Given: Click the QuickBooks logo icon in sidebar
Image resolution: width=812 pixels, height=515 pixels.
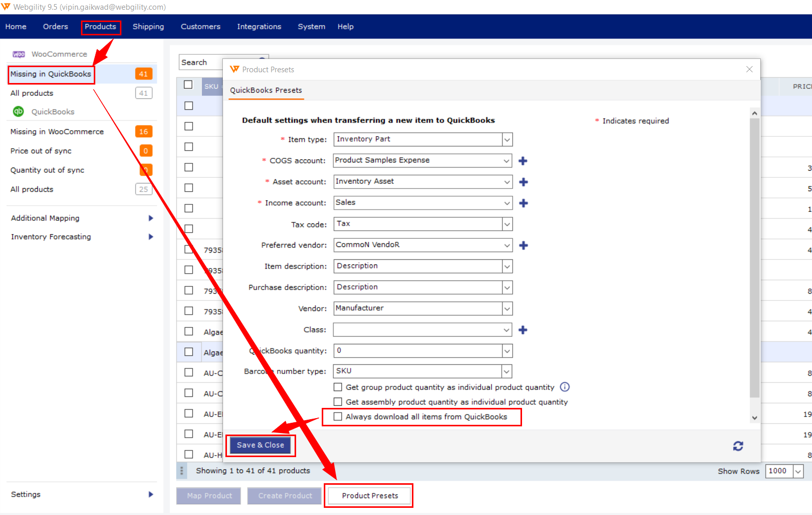Looking at the screenshot, I should [18, 111].
